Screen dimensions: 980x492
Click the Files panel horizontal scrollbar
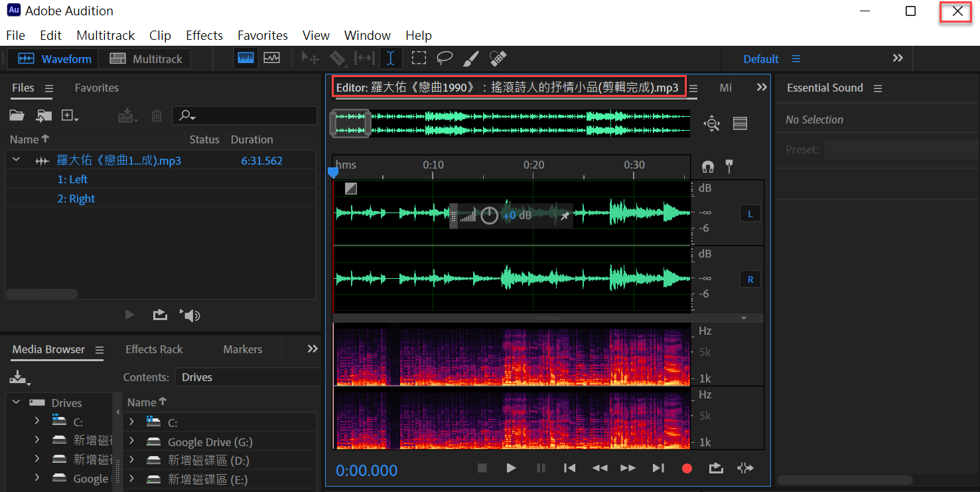point(42,294)
